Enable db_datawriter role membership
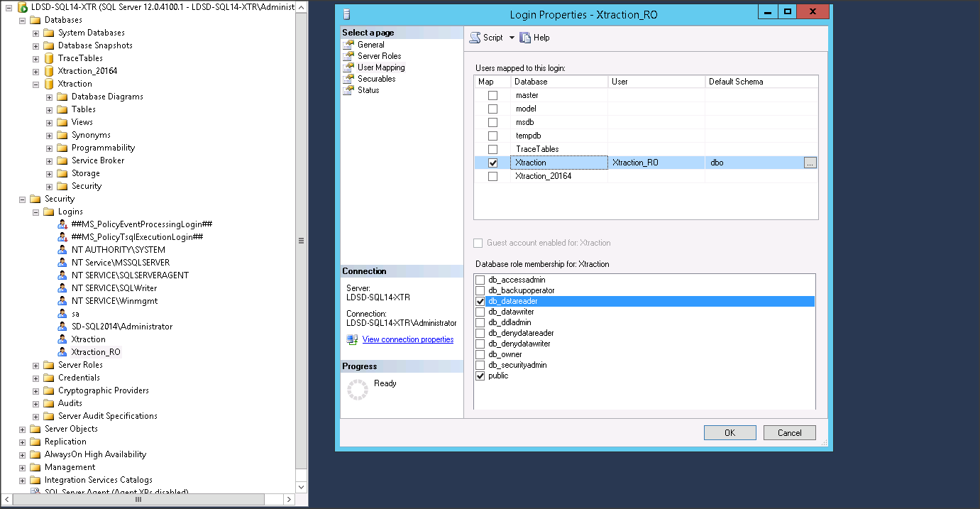 [480, 311]
